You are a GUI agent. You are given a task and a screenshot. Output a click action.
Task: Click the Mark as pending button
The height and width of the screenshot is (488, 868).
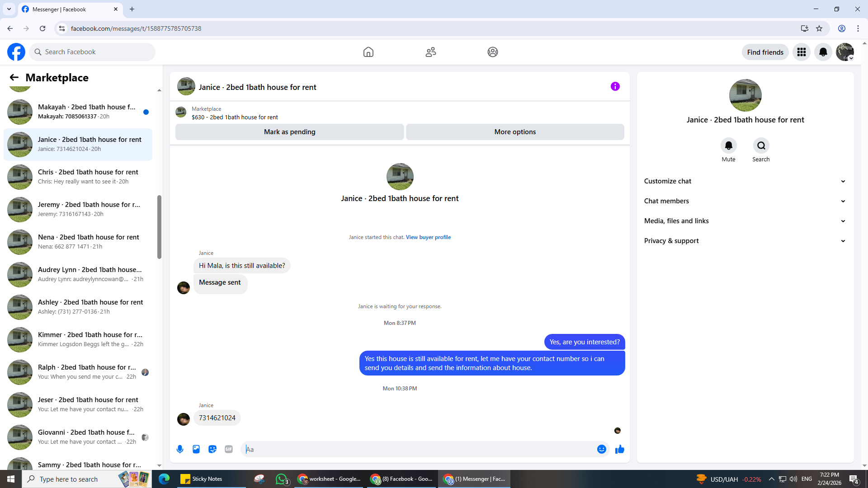(289, 132)
